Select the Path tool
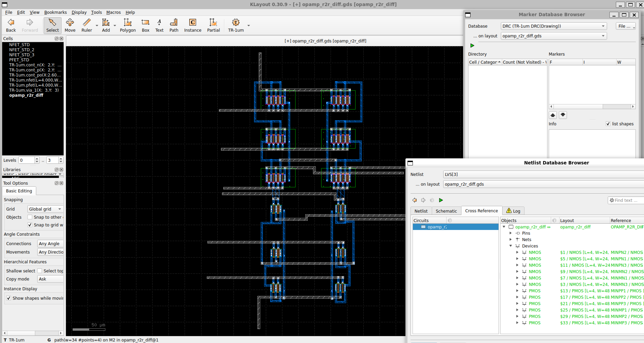Screen dimensions: 644x343 pyautogui.click(x=174, y=25)
